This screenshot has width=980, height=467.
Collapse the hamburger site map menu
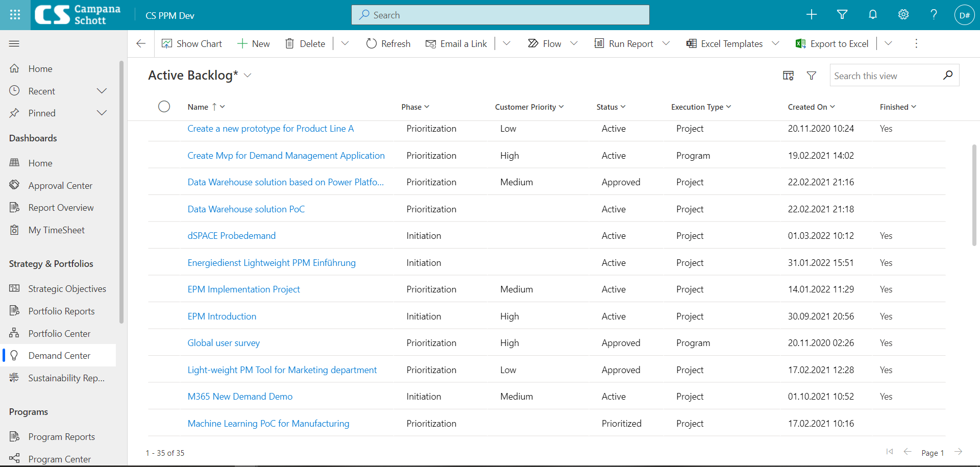14,44
